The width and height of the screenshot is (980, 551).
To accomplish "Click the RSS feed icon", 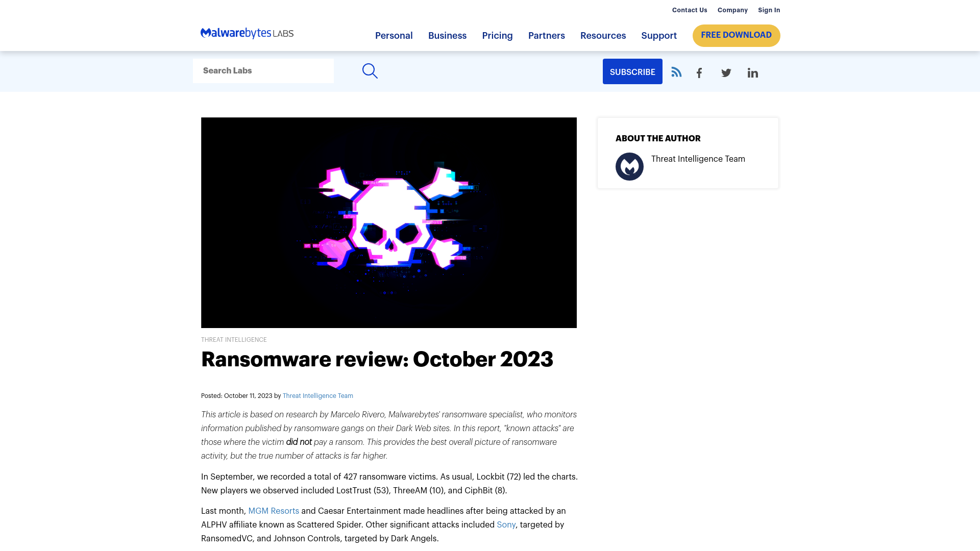I will 676,72.
